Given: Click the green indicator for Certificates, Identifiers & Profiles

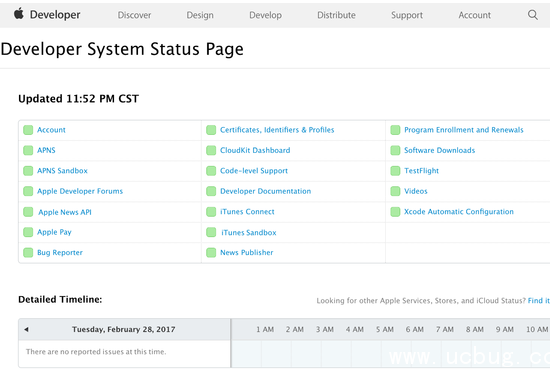Looking at the screenshot, I should tap(211, 130).
